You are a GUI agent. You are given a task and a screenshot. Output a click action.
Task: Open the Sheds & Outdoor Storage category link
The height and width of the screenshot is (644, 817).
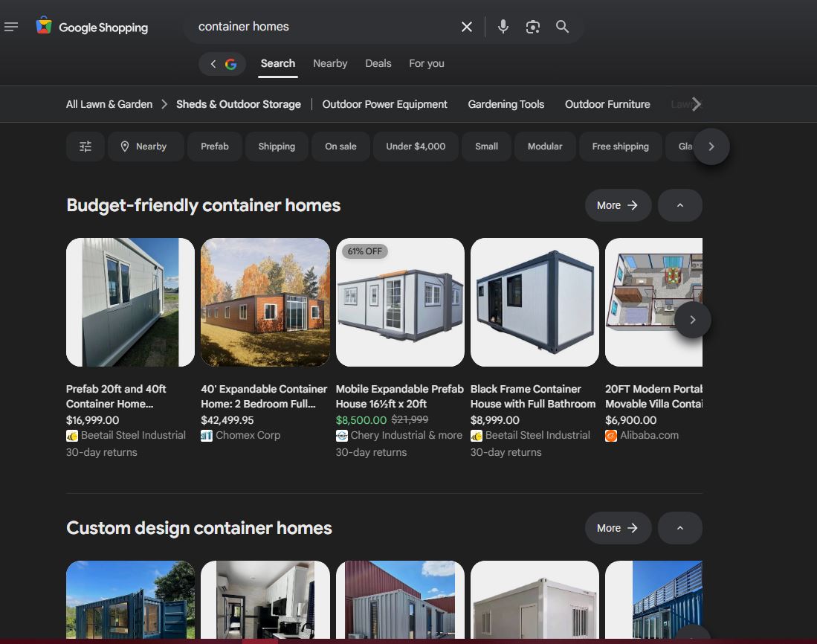click(238, 104)
